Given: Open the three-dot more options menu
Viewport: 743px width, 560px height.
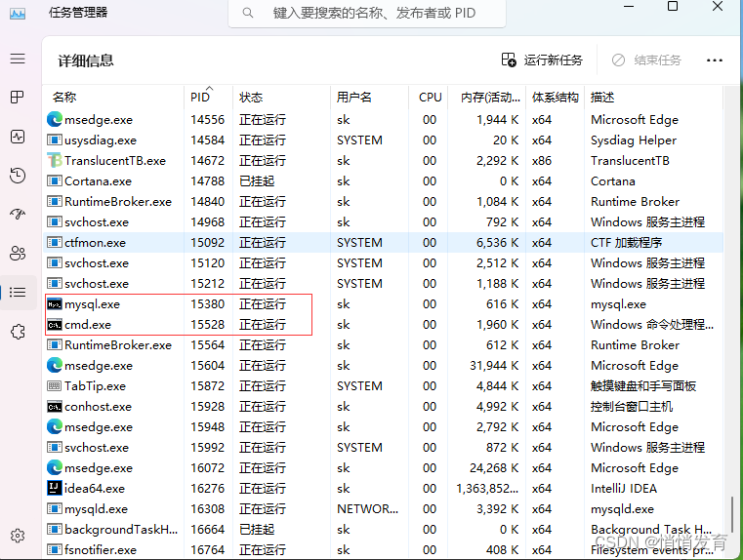Looking at the screenshot, I should pos(714,60).
